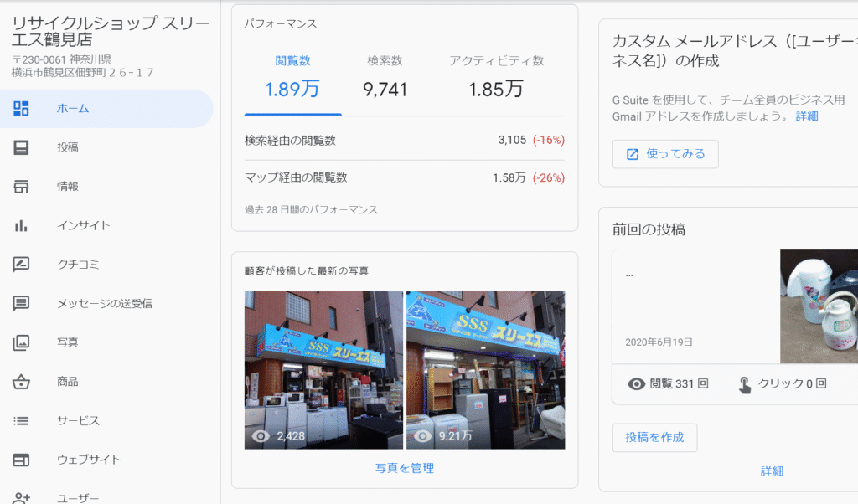Click the Photos (写真) image icon
Screen dimensions: 858x504
(21, 342)
